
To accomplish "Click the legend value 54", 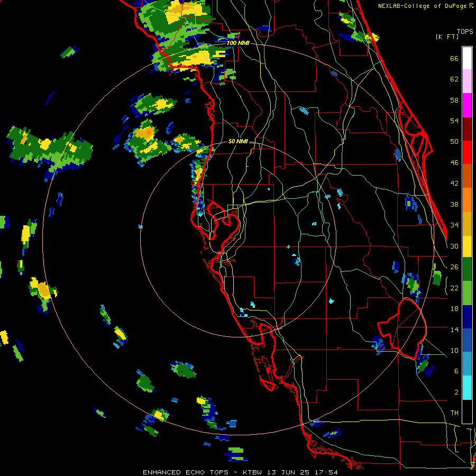I will (x=454, y=121).
